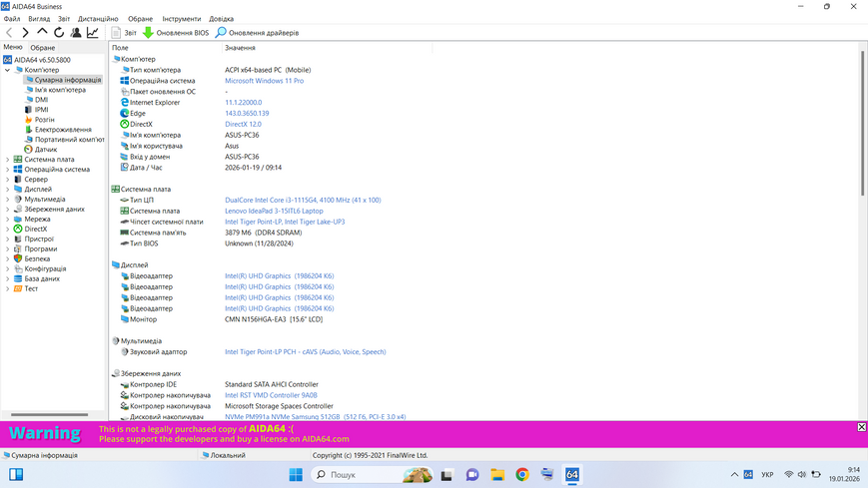Refresh the view with the Refresh icon

coord(59,33)
